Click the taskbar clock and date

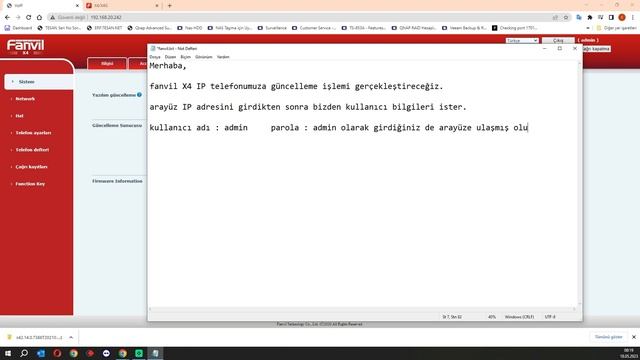[x=629, y=353]
